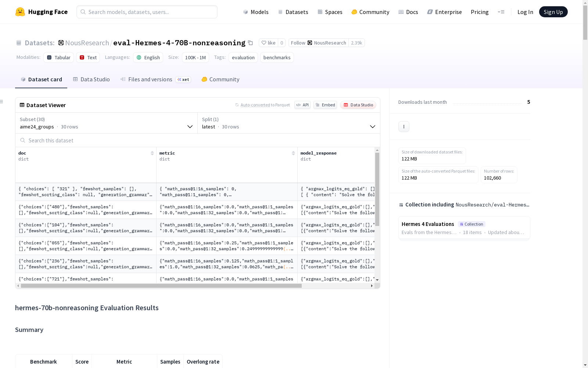This screenshot has width=588, height=368.
Task: Open Community in top navigation
Action: [x=370, y=12]
